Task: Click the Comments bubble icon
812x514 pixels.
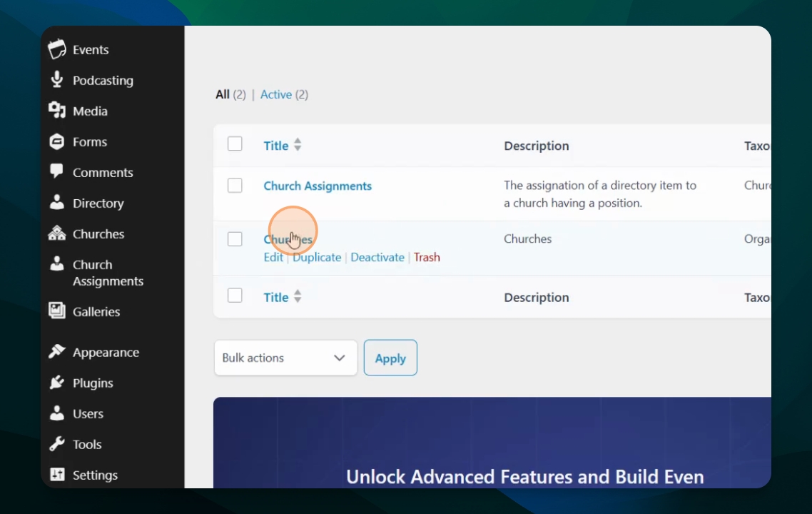Action: [57, 171]
